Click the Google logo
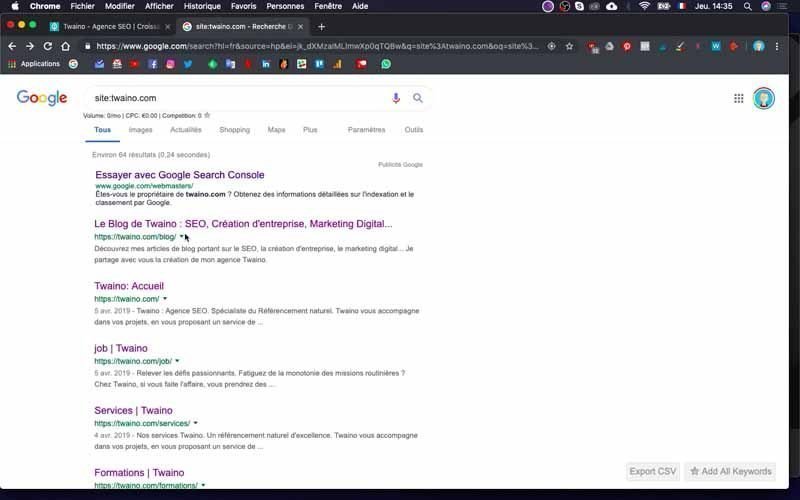The image size is (800, 500). tap(42, 97)
